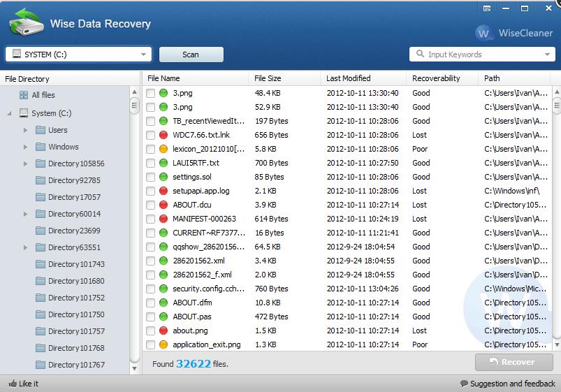
Task: Click the All files grid icon
Action: tap(24, 95)
